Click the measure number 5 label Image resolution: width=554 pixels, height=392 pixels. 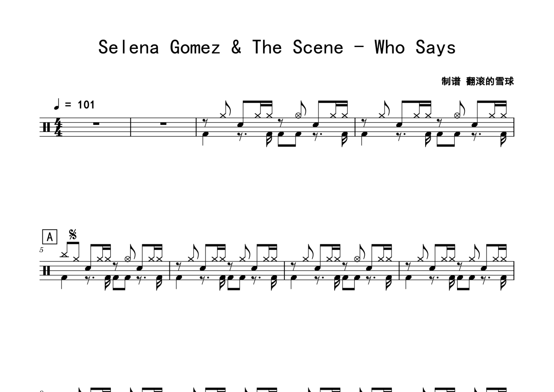[x=42, y=250]
